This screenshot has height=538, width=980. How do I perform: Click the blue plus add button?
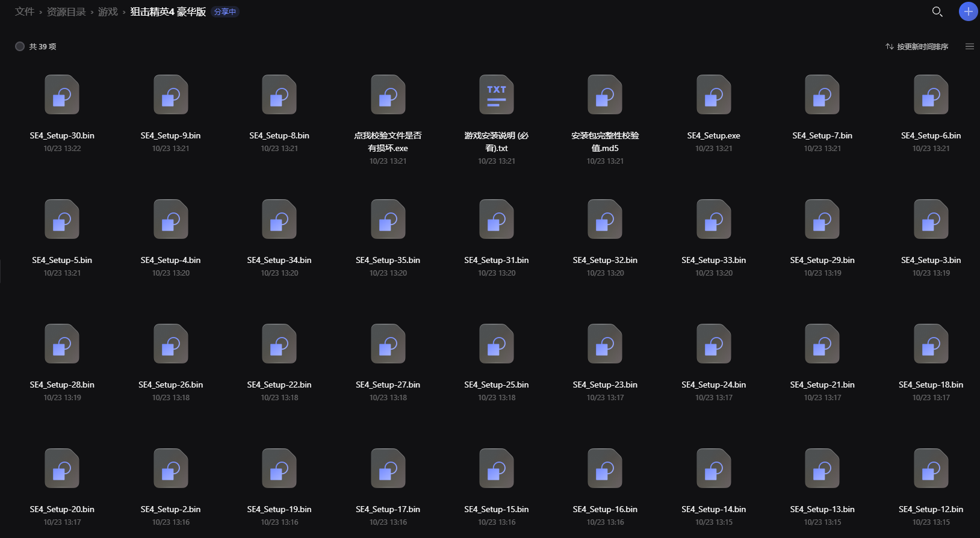point(968,11)
